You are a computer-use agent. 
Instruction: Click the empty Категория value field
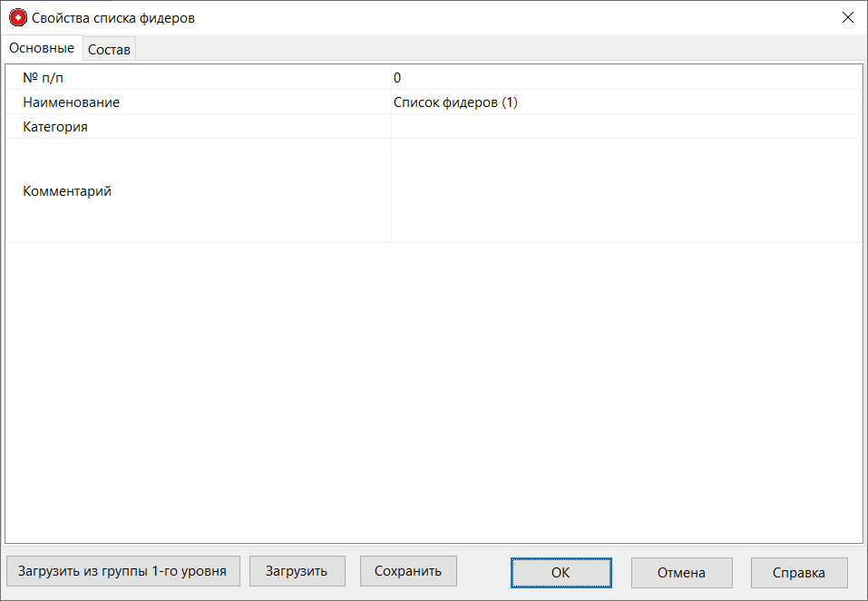point(626,127)
